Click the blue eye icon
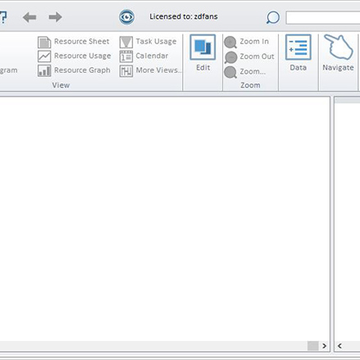 [x=127, y=17]
